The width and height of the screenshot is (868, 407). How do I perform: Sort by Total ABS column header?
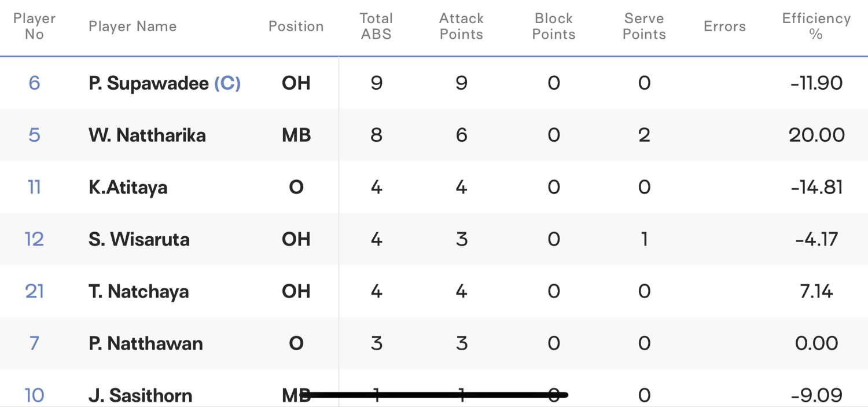click(x=376, y=26)
